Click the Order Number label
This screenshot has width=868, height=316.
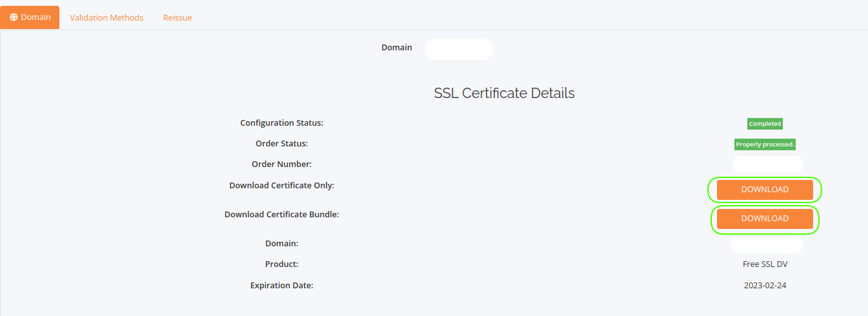click(281, 164)
